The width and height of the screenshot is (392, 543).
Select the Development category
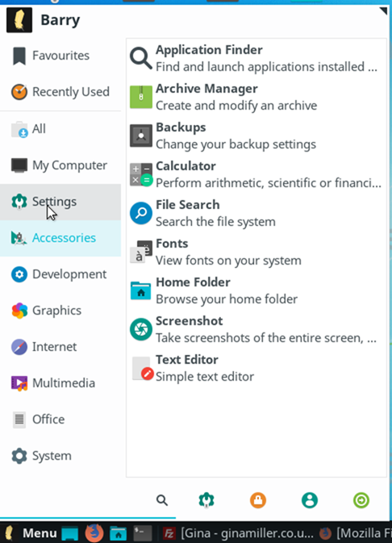pyautogui.click(x=60, y=274)
